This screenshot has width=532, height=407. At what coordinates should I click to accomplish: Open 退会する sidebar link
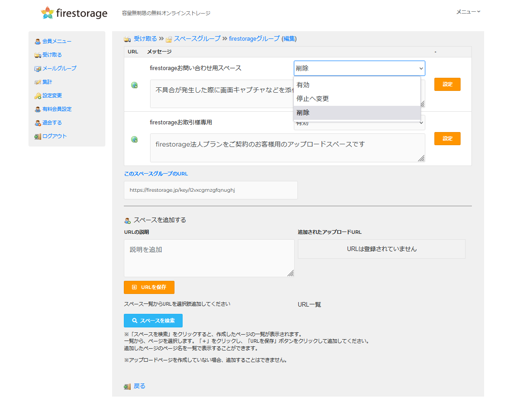pos(52,123)
